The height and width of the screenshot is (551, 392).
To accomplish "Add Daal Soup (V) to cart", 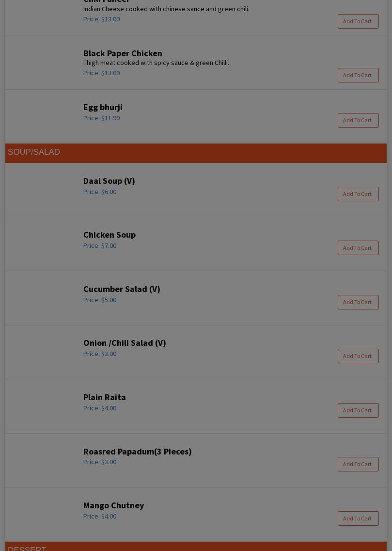I will (x=358, y=194).
